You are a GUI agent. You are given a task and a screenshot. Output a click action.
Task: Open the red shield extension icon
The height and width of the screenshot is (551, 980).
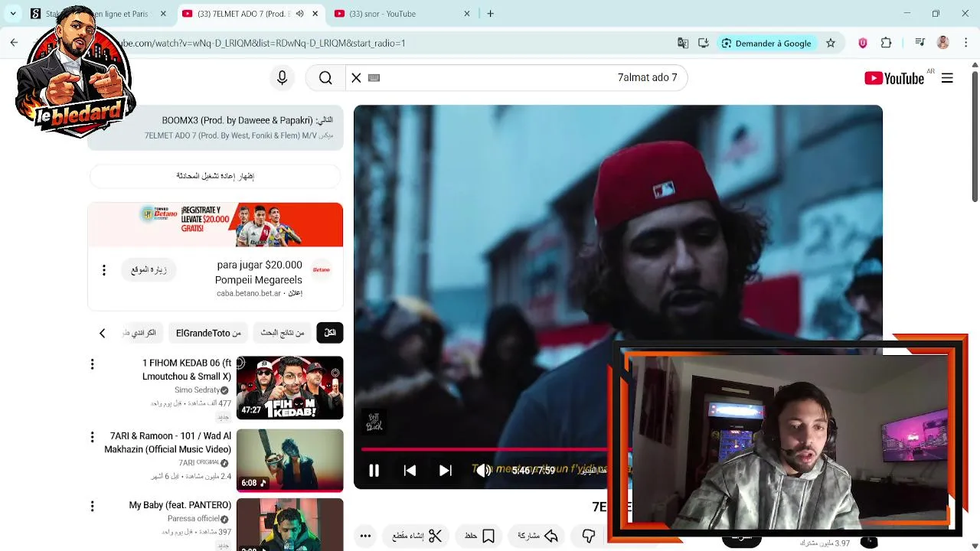tap(863, 43)
